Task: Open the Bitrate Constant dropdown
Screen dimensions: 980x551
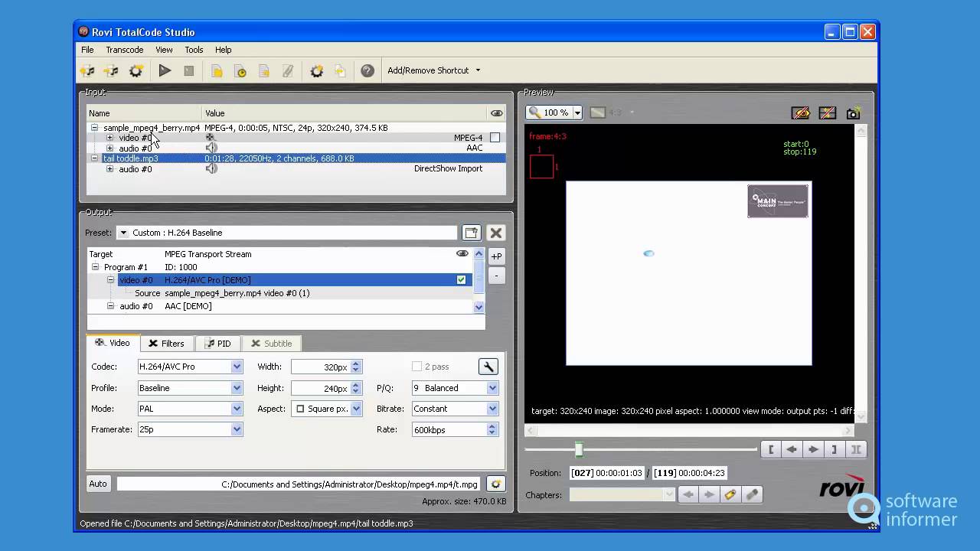Action: [492, 409]
